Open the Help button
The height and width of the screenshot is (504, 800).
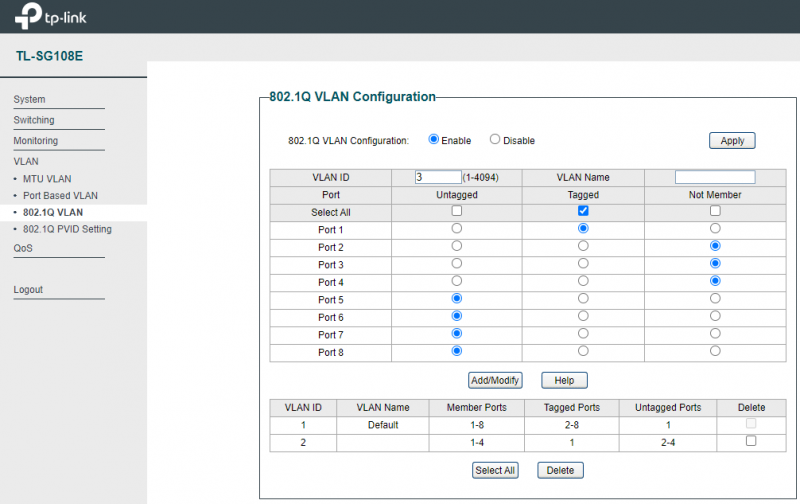[x=564, y=380]
